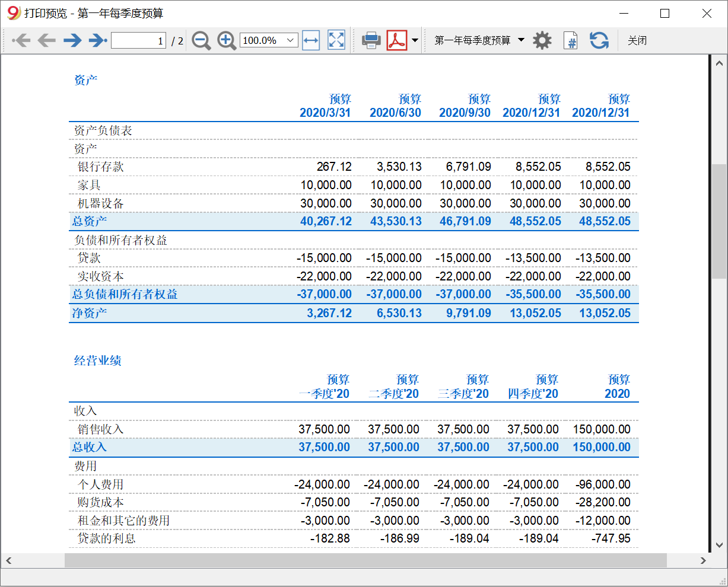
Task: Jump to the last page arrow
Action: click(98, 40)
